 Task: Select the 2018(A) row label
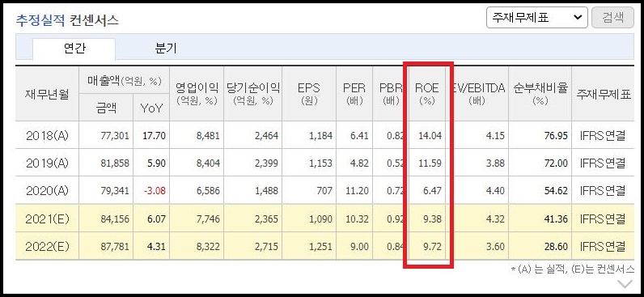coord(47,135)
